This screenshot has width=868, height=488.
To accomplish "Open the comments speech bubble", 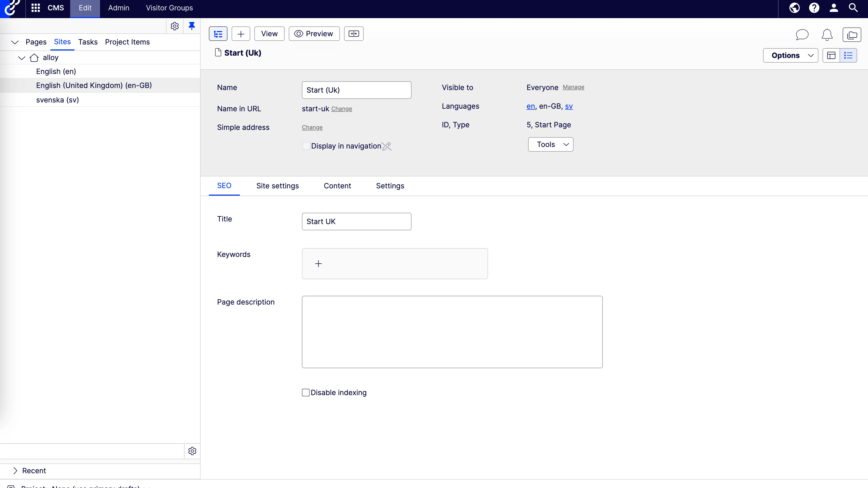I will tap(802, 34).
